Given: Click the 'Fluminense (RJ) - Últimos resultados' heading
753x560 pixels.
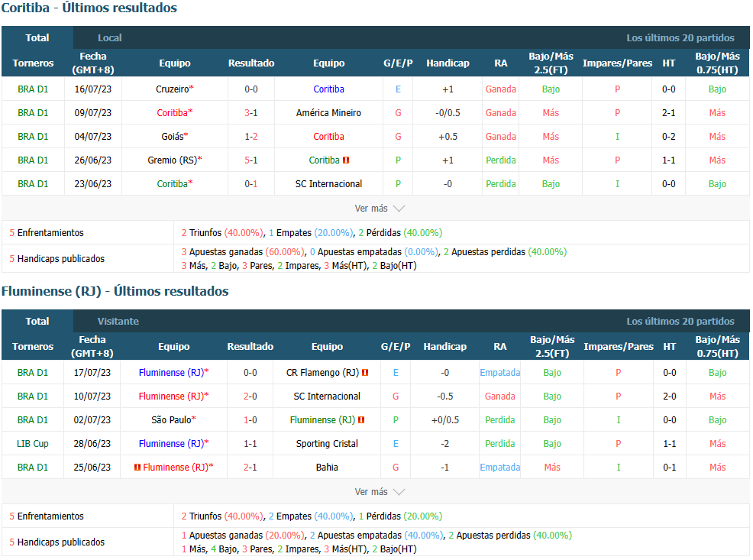Looking at the screenshot, I should [115, 292].
